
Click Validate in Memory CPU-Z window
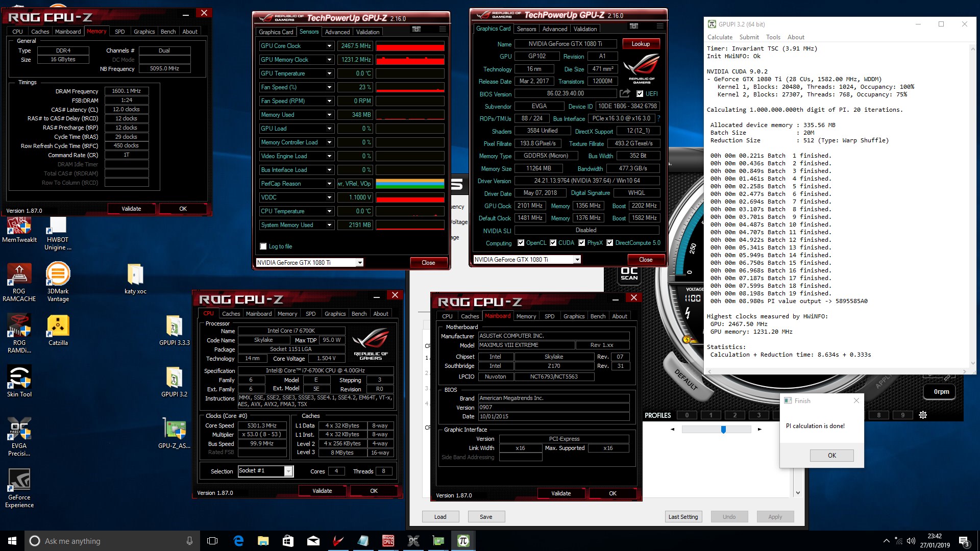click(131, 209)
